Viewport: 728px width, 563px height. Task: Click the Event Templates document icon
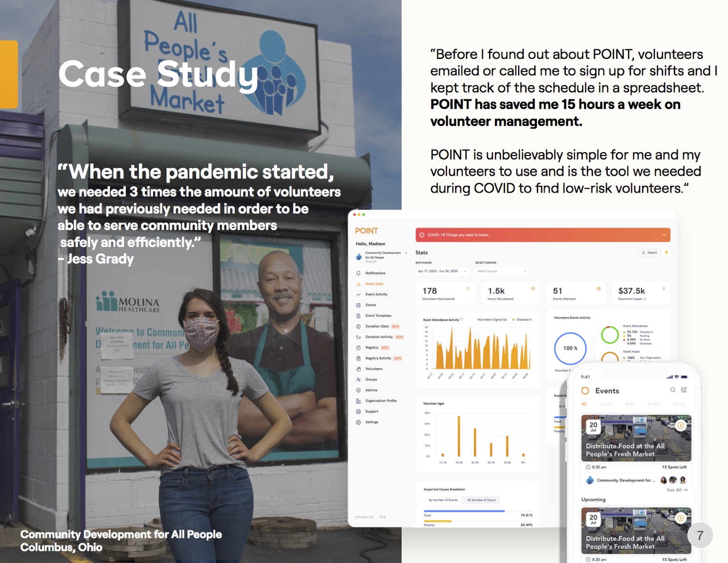pyautogui.click(x=358, y=316)
